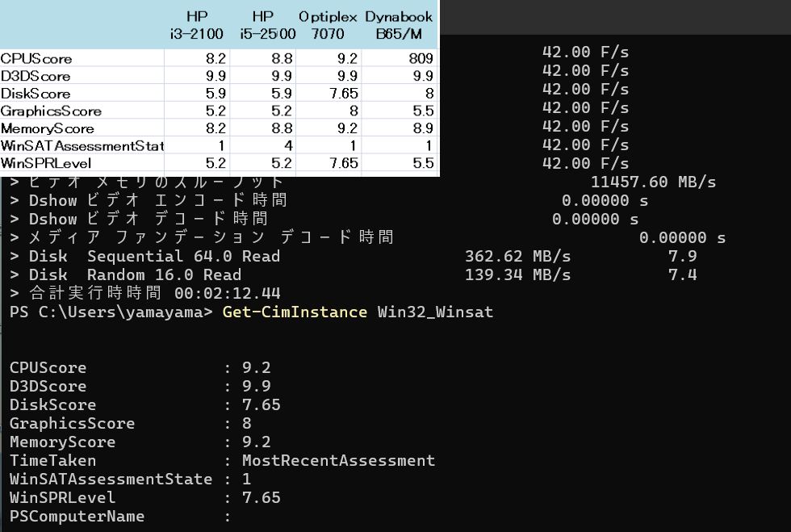Image resolution: width=791 pixels, height=532 pixels.
Task: Click the WinSATAssessmentStat row label in table
Action: click(x=82, y=146)
